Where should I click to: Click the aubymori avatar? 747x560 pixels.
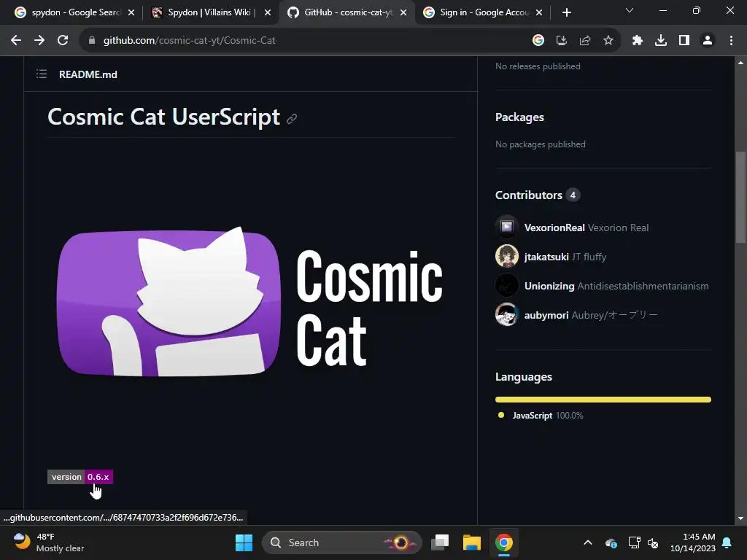tap(507, 314)
